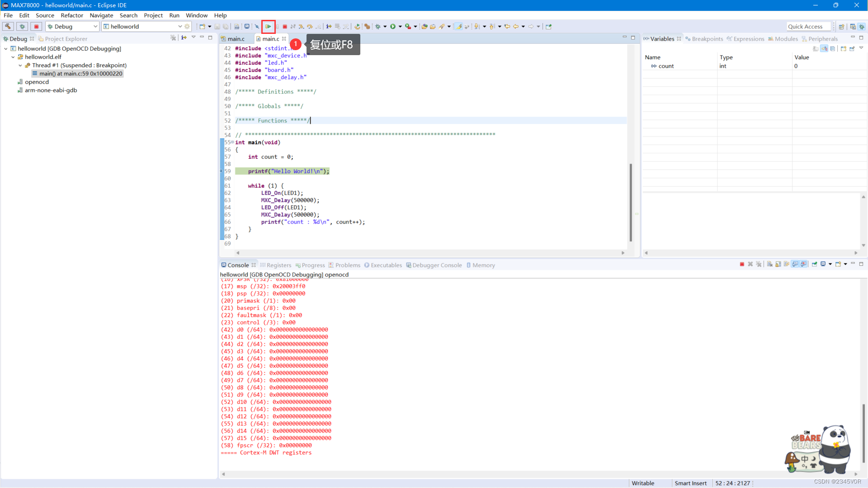The width and height of the screenshot is (868, 488).
Task: Click the Step Over toolbar icon
Action: [x=310, y=27]
